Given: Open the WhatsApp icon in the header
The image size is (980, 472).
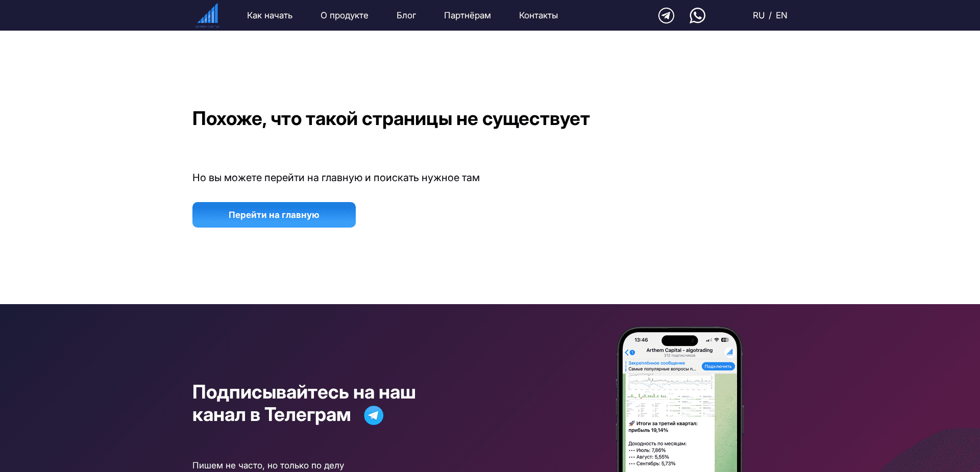Looking at the screenshot, I should [x=697, y=15].
